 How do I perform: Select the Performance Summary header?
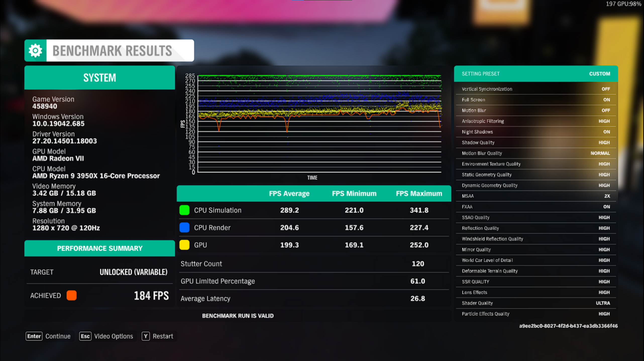point(99,248)
